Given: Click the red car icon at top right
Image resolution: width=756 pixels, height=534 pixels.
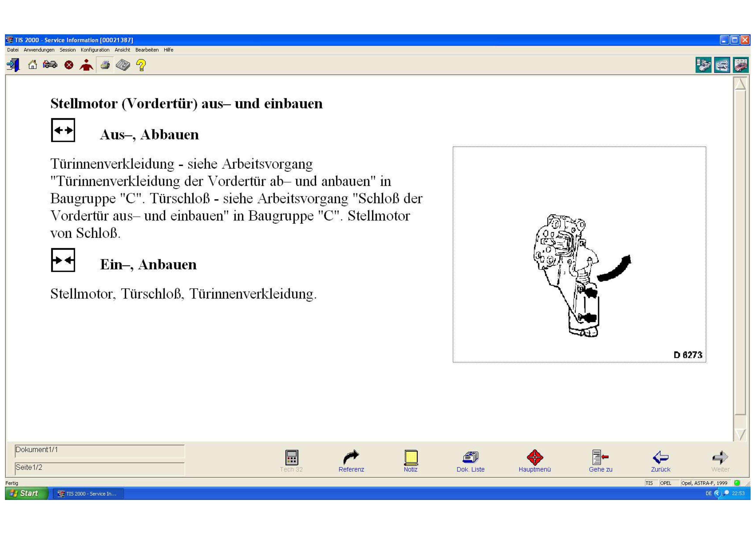Looking at the screenshot, I should click(741, 65).
